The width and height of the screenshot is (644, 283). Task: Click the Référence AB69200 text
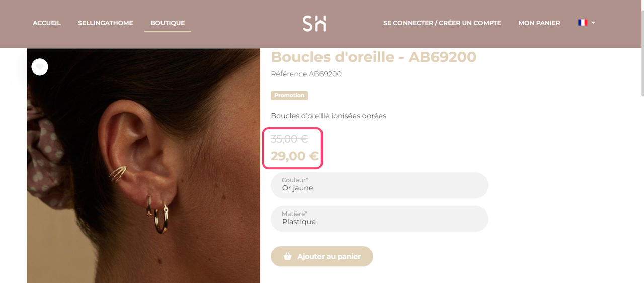(306, 74)
